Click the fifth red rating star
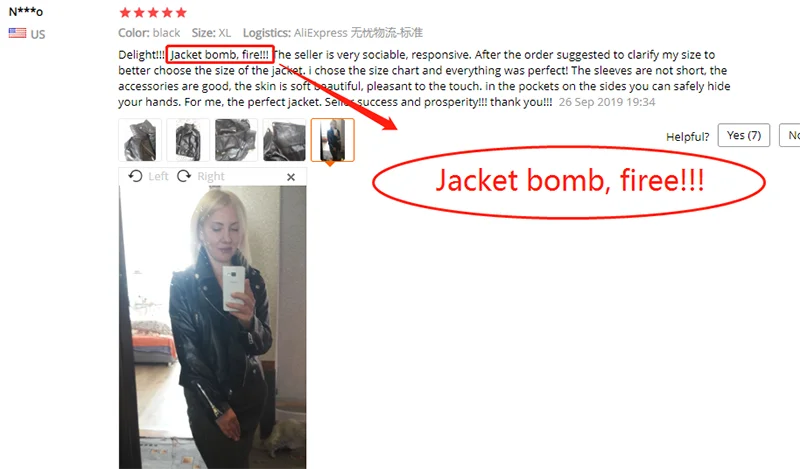 point(181,12)
